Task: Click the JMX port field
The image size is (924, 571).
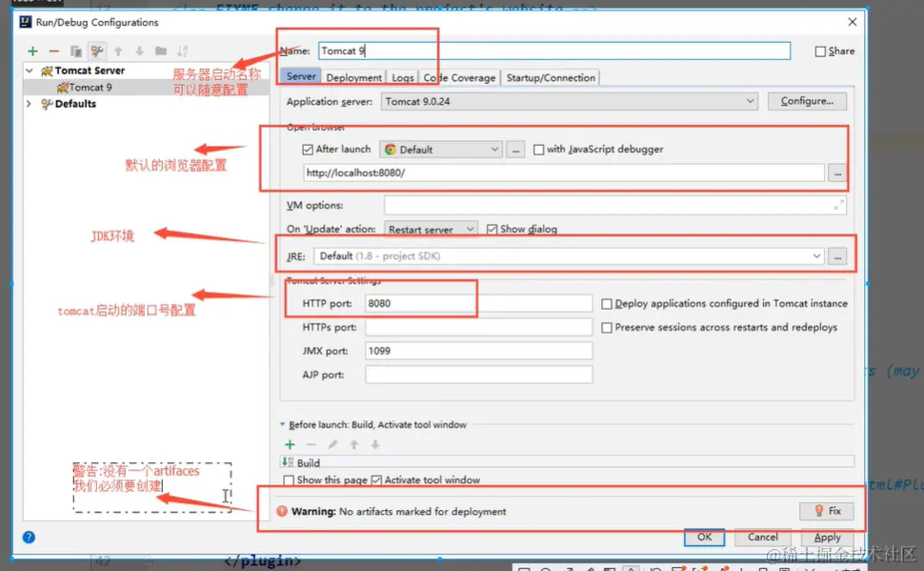Action: coord(478,351)
